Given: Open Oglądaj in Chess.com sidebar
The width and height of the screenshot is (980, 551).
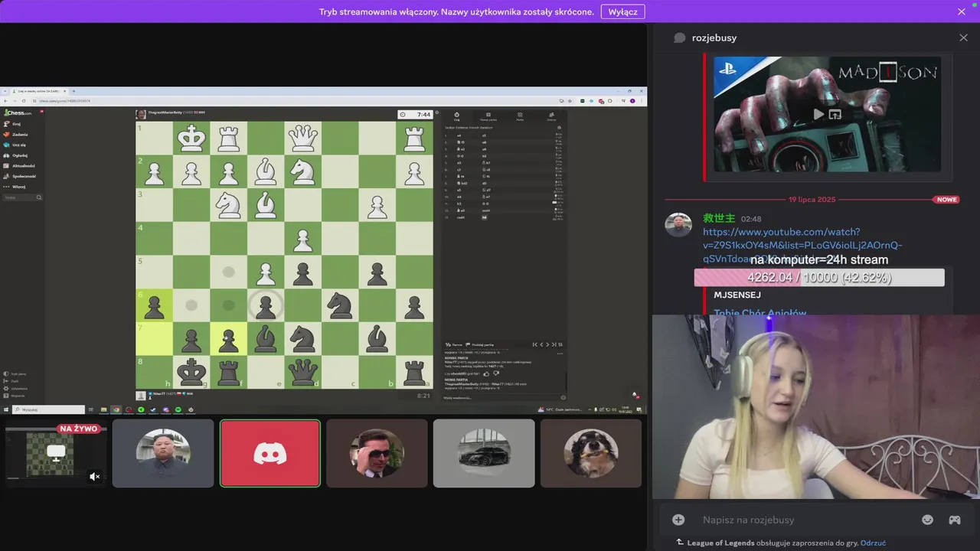Looking at the screenshot, I should [x=15, y=155].
